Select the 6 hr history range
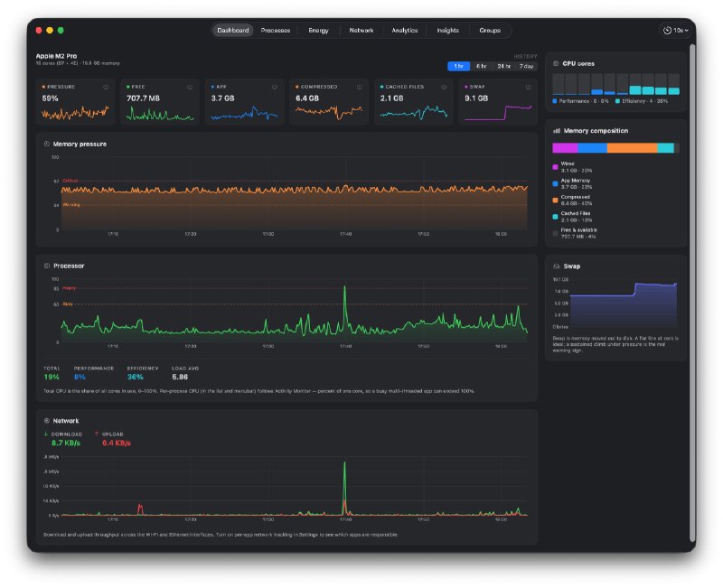Screen dimensions: 723x588 481,66
